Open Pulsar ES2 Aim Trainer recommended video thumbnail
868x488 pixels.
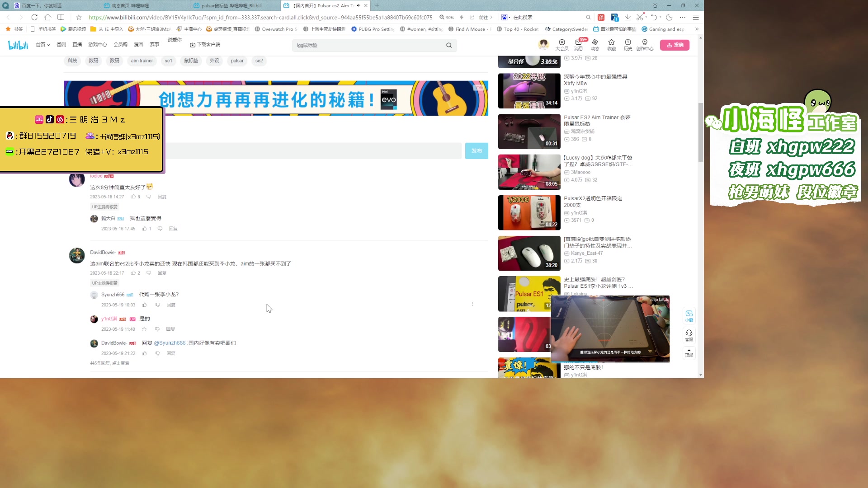529,131
